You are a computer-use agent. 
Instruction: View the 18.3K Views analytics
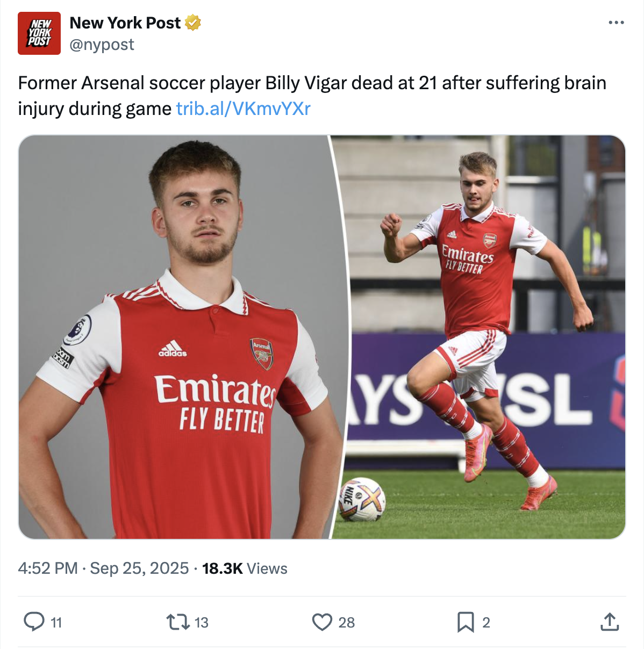tap(245, 568)
